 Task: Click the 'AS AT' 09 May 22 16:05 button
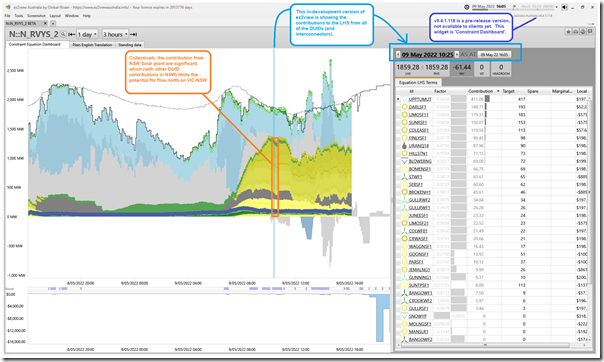pyautogui.click(x=494, y=55)
